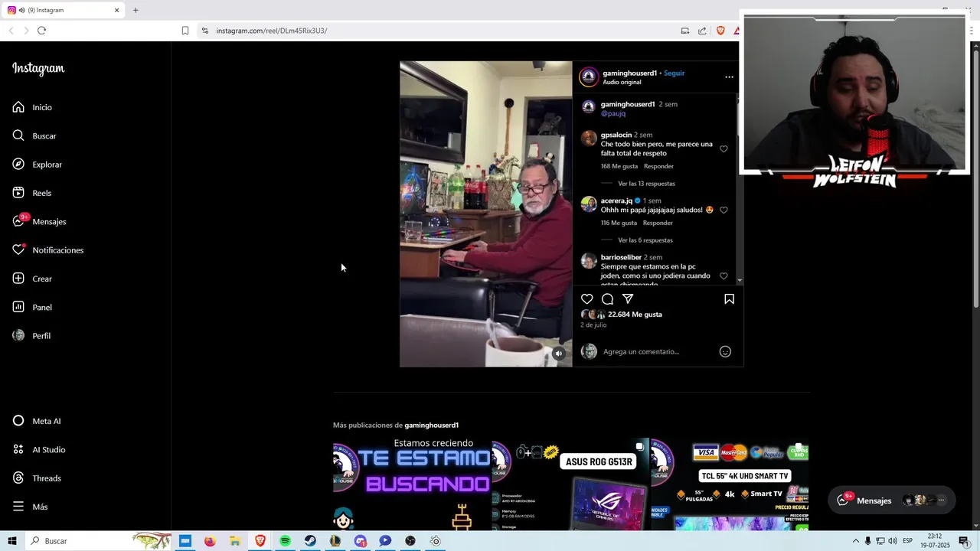Open the volume control in system tray
The image size is (980, 551).
893,541
